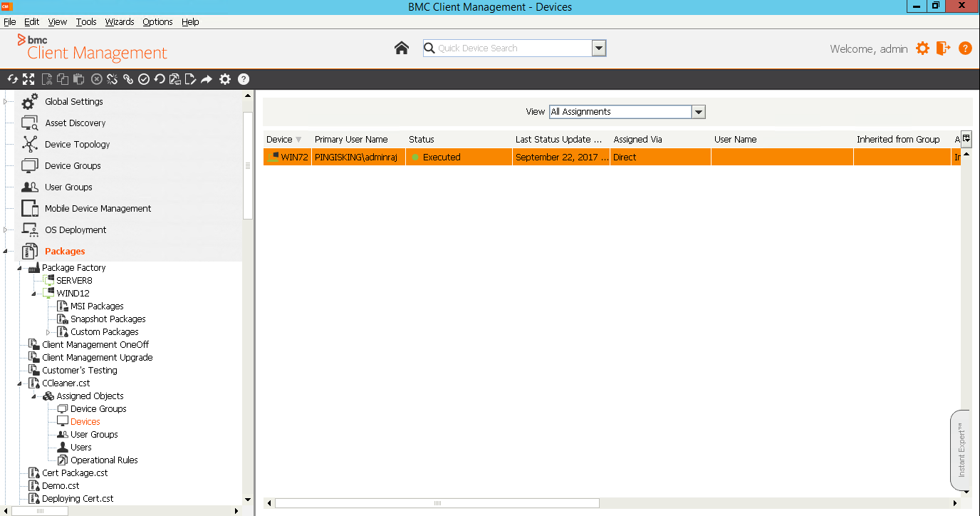Click the white gear in dark toolbar
Viewport: 980px width, 516px height.
[225, 79]
